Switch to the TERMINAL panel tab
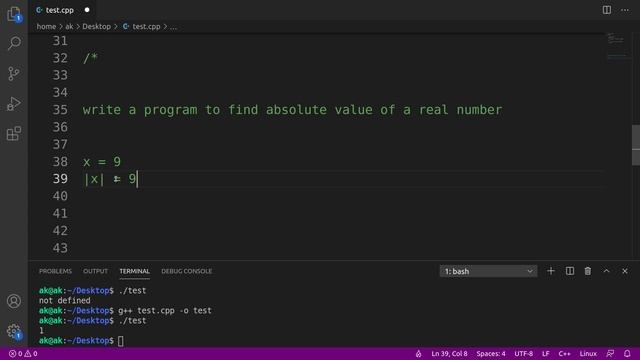 click(135, 271)
